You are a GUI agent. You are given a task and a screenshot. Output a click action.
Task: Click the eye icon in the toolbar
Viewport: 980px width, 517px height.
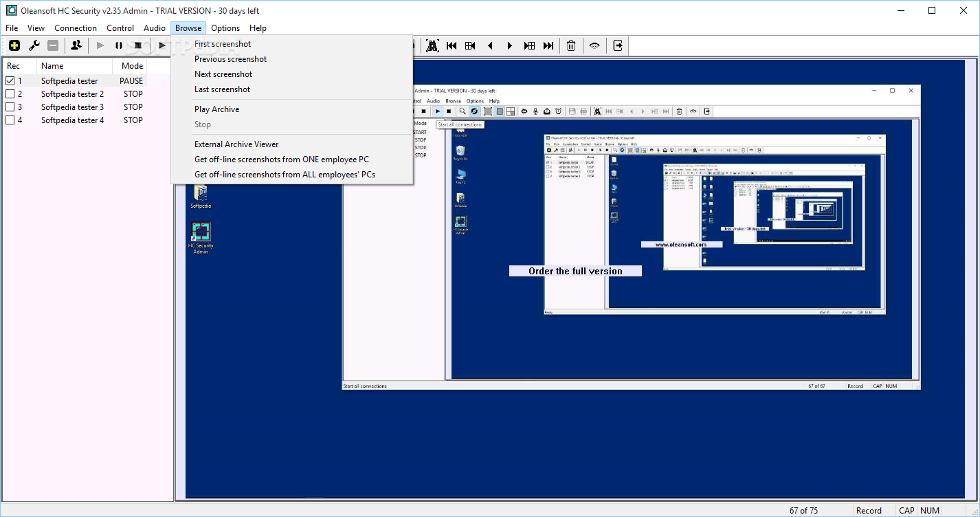[594, 45]
